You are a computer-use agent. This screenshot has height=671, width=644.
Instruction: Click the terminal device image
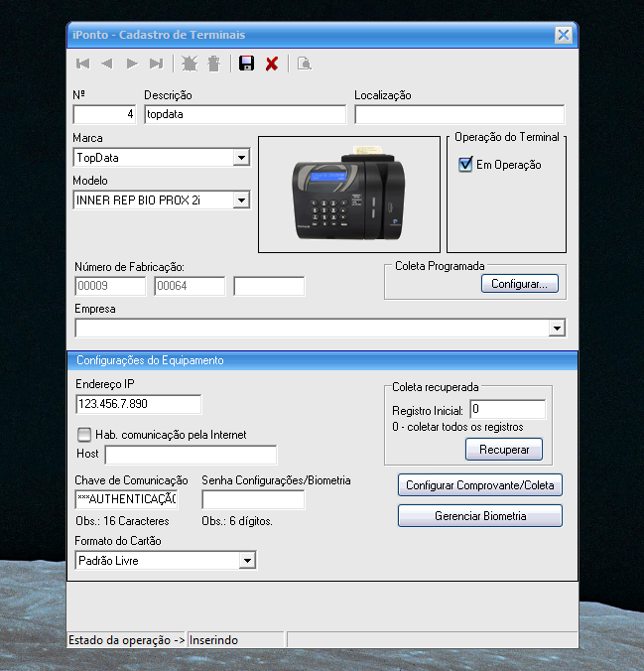[349, 194]
